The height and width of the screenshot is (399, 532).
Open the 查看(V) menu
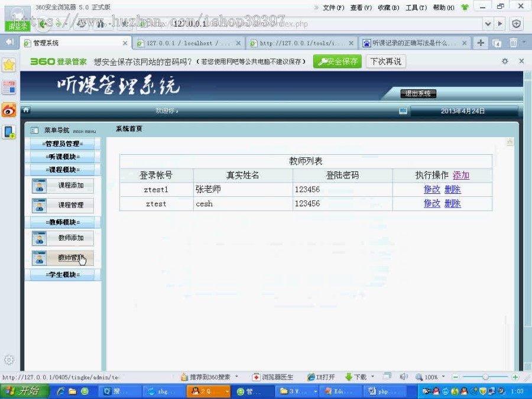pyautogui.click(x=361, y=8)
